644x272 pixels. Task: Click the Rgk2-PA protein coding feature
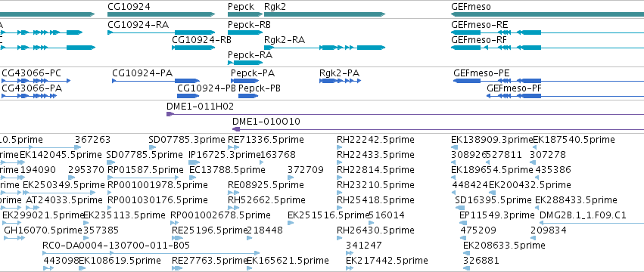tap(340, 81)
